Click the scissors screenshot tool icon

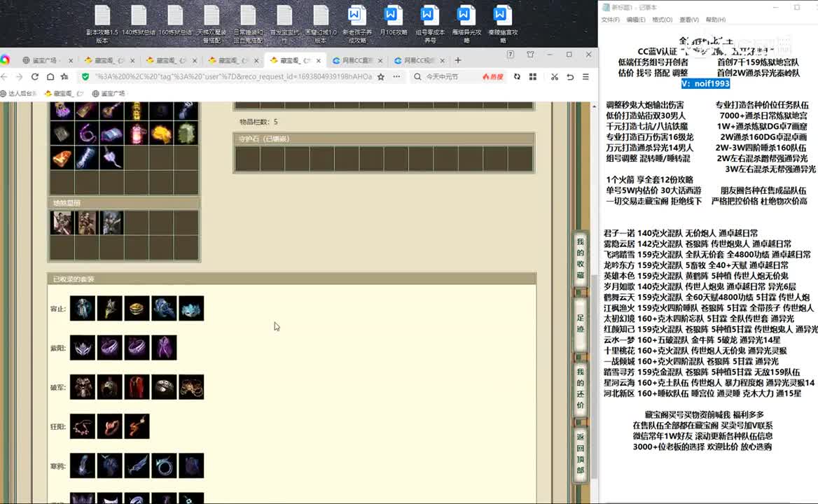pyautogui.click(x=554, y=76)
